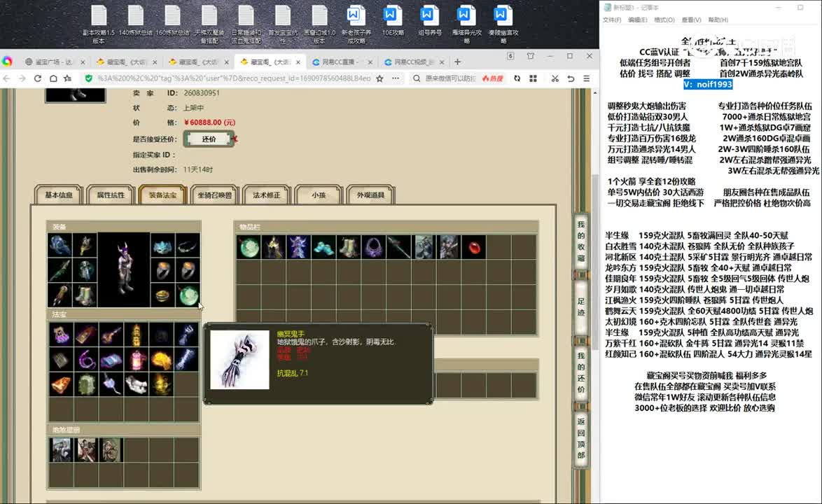Select the cyan shoes in 物品栏 inventory
Screen dimensions: 822x504
point(323,247)
